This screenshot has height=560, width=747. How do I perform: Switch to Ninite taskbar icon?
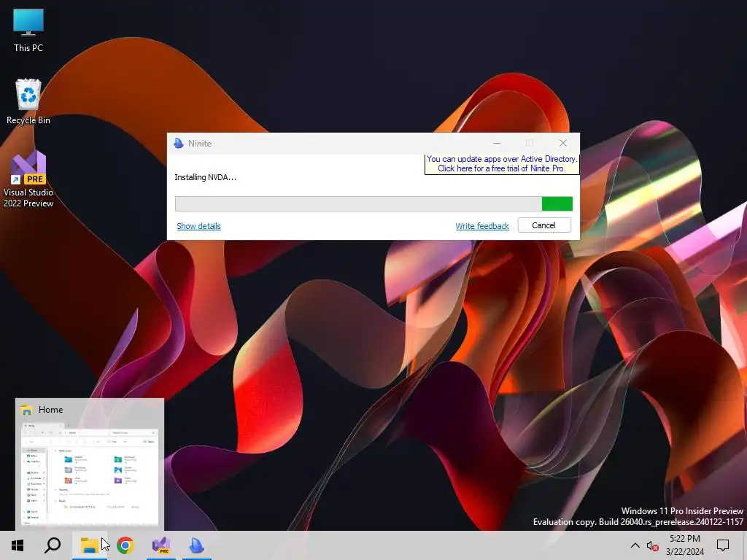point(196,545)
